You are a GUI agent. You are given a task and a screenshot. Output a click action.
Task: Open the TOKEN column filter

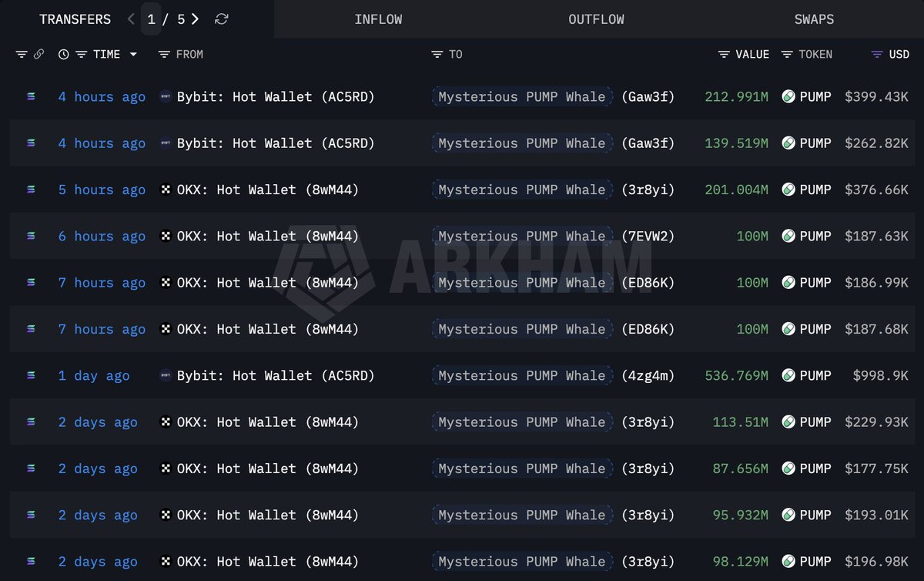787,55
